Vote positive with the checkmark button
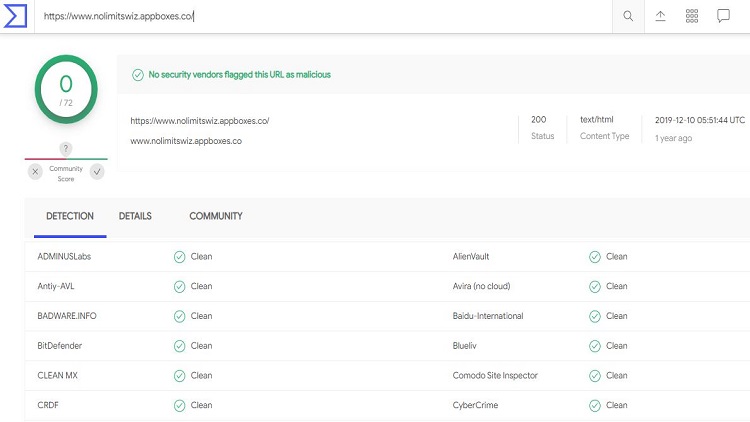 97,171
